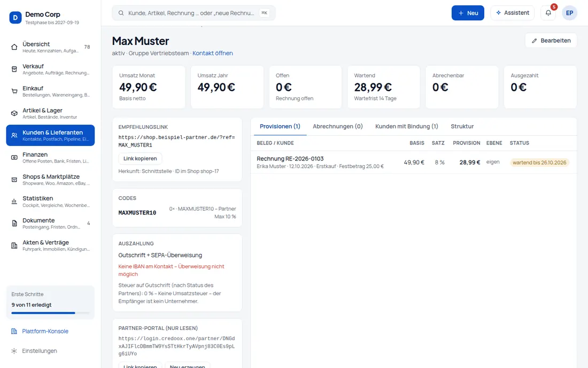This screenshot has width=588, height=368.
Task: Open the Verkauf menu entry
Action: pyautogui.click(x=50, y=69)
